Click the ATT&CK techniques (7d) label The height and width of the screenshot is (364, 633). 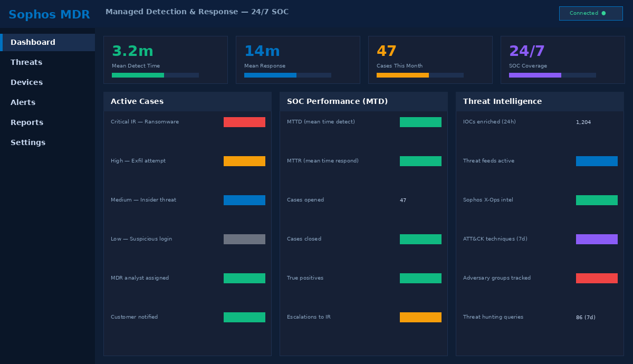click(x=495, y=239)
